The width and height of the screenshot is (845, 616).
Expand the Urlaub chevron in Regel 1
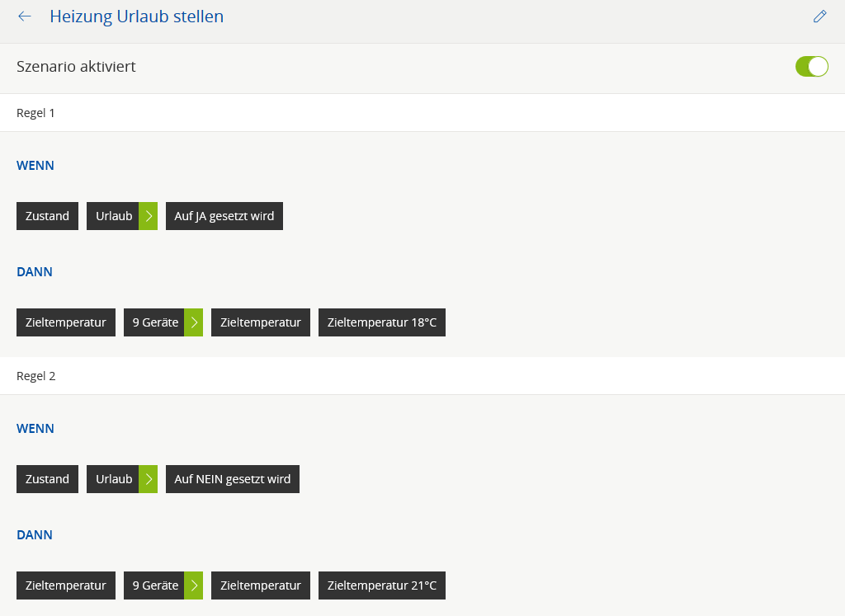pyautogui.click(x=149, y=216)
